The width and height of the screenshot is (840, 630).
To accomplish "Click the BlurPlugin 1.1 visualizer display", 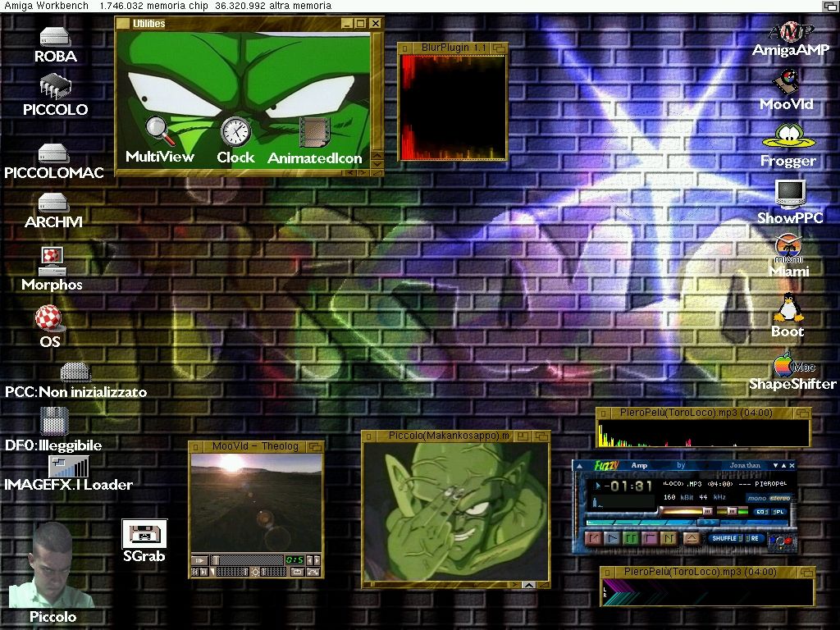I will [453, 107].
